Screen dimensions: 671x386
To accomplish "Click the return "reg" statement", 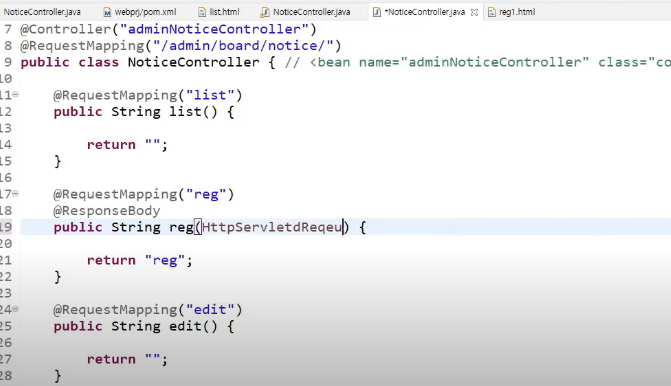I will [x=140, y=260].
